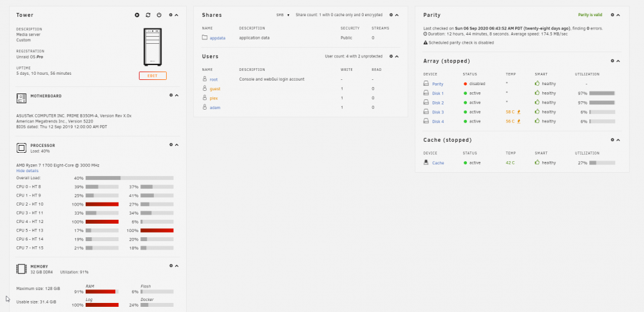Image resolution: width=644 pixels, height=312 pixels.
Task: Click the scheduled parity check warning triangle icon
Action: point(425,43)
